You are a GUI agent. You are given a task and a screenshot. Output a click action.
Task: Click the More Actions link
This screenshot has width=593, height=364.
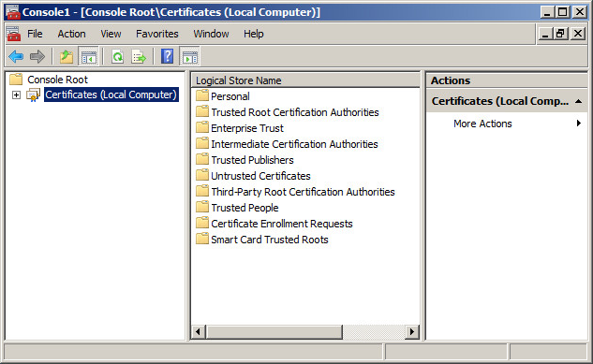(x=482, y=124)
